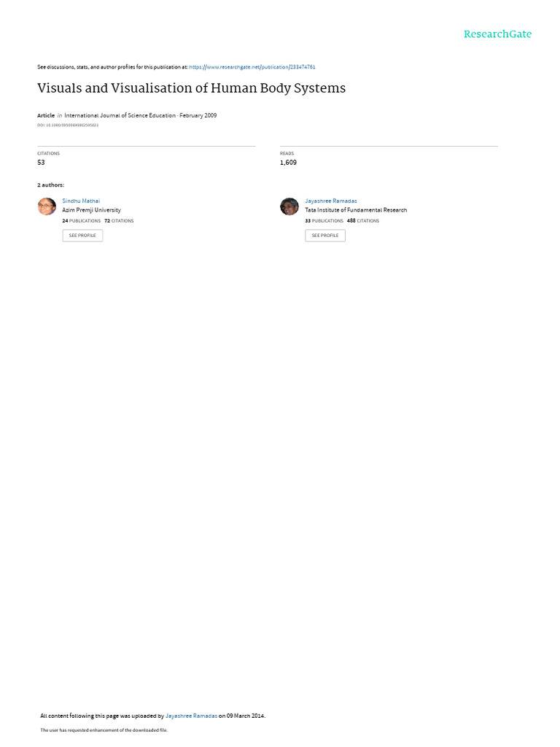The image size is (560, 747).
Task: Click Sindhu Mathai's 72 citations count
Action: (x=119, y=221)
